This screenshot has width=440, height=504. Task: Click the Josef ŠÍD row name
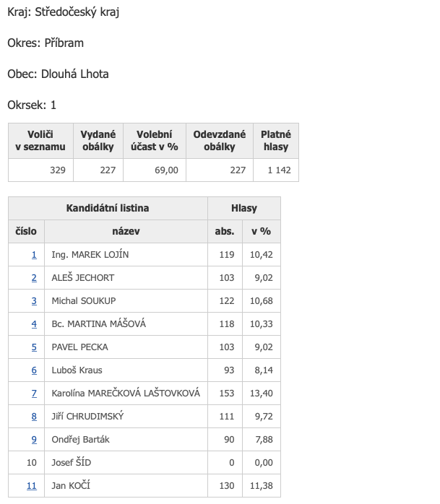coord(72,463)
